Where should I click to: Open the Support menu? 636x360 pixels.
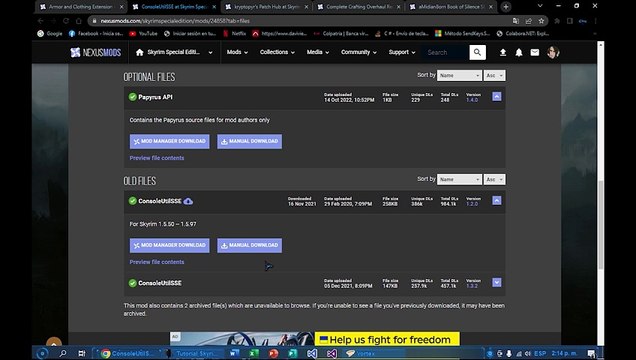coord(402,52)
